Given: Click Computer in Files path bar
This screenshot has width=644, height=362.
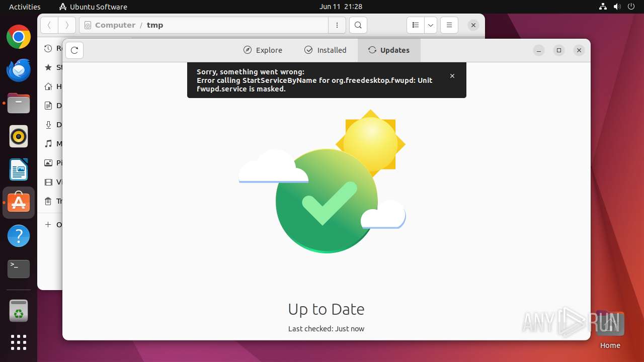Looking at the screenshot, I should point(115,25).
